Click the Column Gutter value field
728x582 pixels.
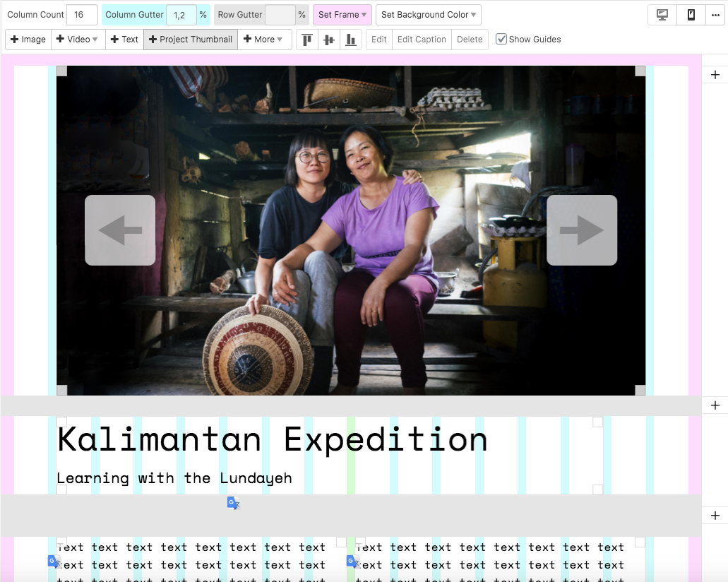point(181,15)
